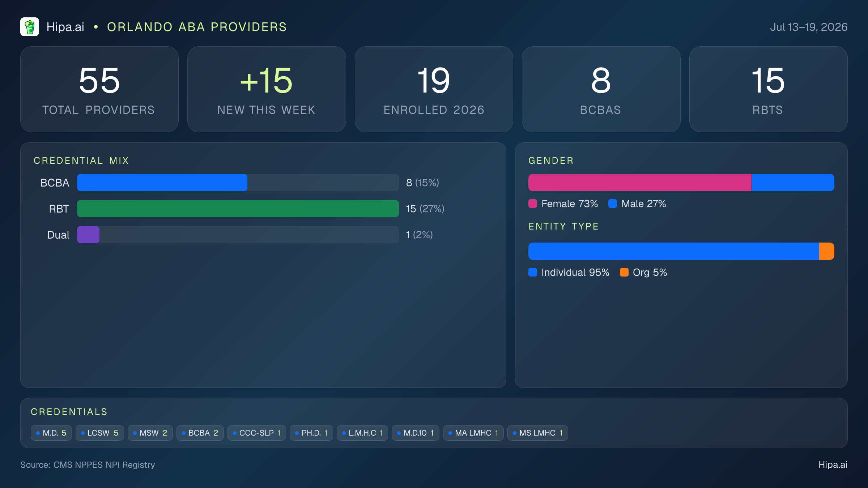This screenshot has width=868, height=488.
Task: Click the purple Dual bar segment
Action: pyautogui.click(x=88, y=235)
